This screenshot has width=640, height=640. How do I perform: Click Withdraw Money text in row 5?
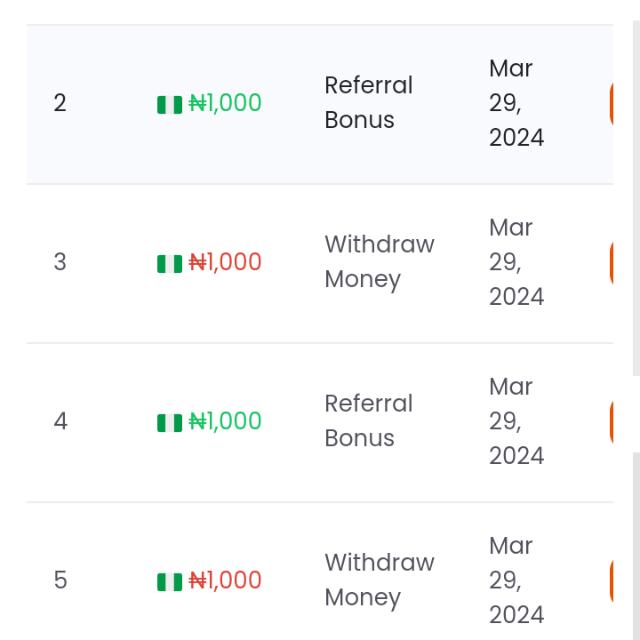click(380, 581)
